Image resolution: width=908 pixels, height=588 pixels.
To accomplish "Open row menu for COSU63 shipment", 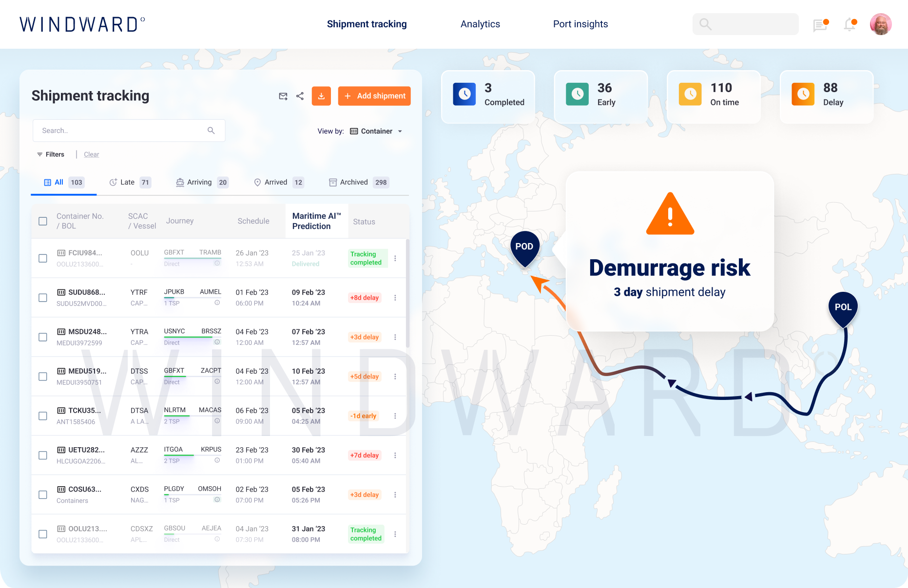I will click(395, 495).
